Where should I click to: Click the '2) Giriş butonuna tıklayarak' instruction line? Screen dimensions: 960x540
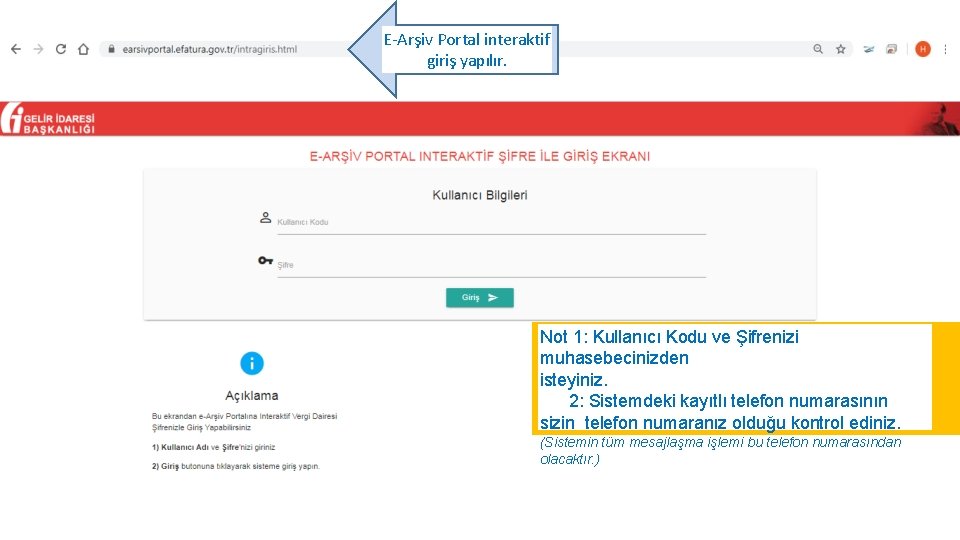click(x=236, y=467)
